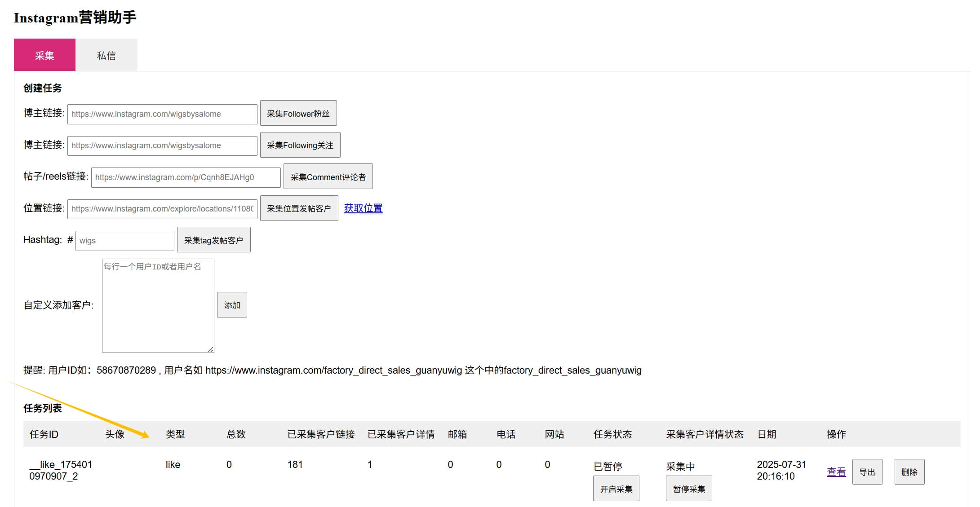Click the 导出 button
The width and height of the screenshot is (980, 507).
point(867,472)
